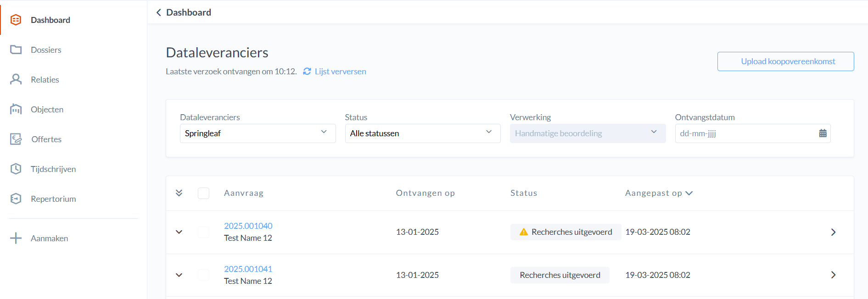The image size is (868, 299).
Task: Open the Status dropdown showing Alle statussen
Action: [x=422, y=133]
